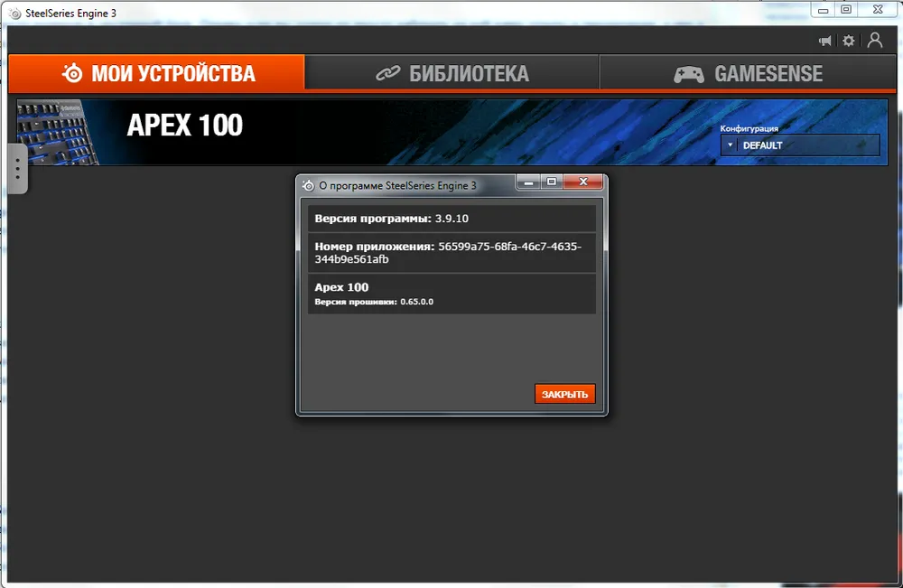Screen dimensions: 903x588
Task: Close the О программе dialog window
Action: coord(583,182)
